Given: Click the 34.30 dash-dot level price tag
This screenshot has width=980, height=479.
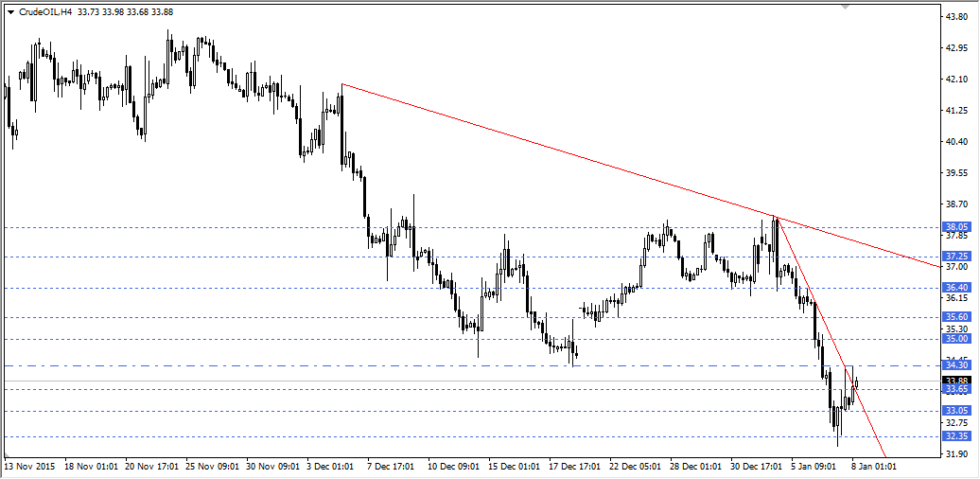Looking at the screenshot, I should tap(956, 365).
